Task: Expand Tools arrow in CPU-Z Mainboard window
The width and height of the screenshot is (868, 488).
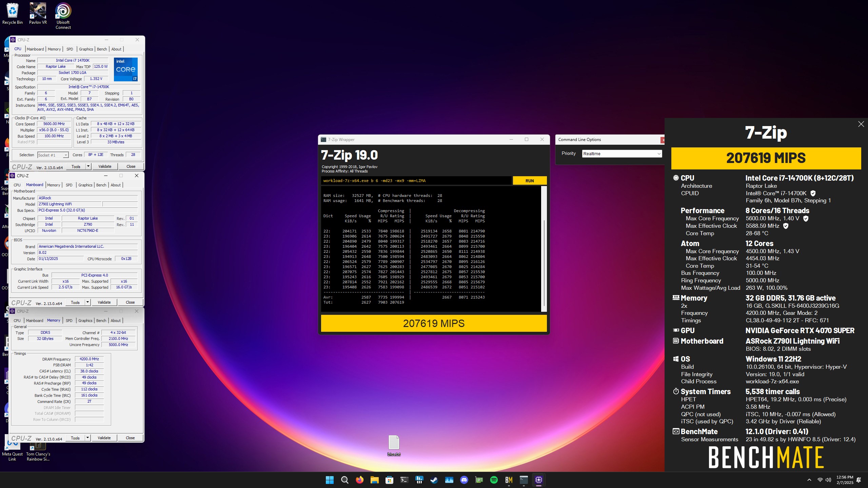Action: (87, 302)
